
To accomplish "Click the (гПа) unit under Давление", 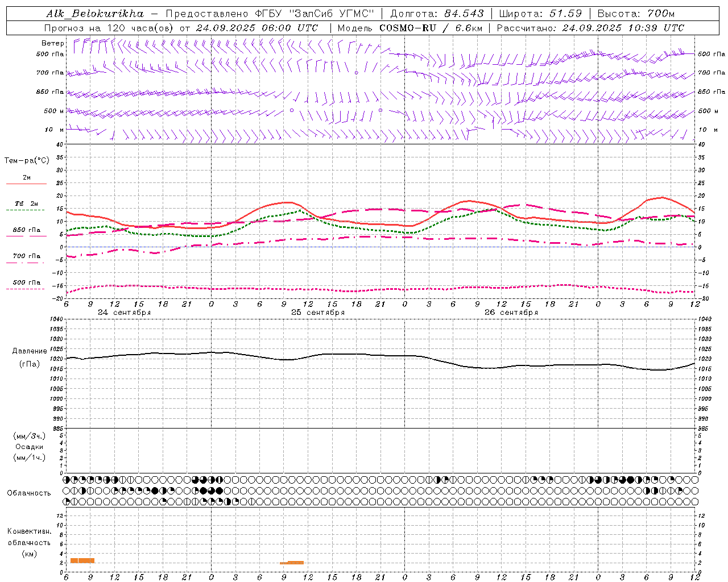I will pos(30,364).
